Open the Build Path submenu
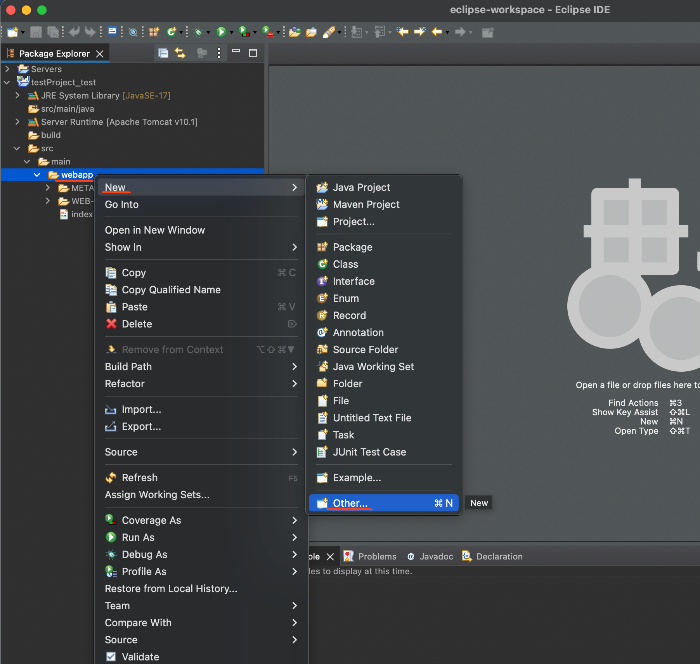 201,366
